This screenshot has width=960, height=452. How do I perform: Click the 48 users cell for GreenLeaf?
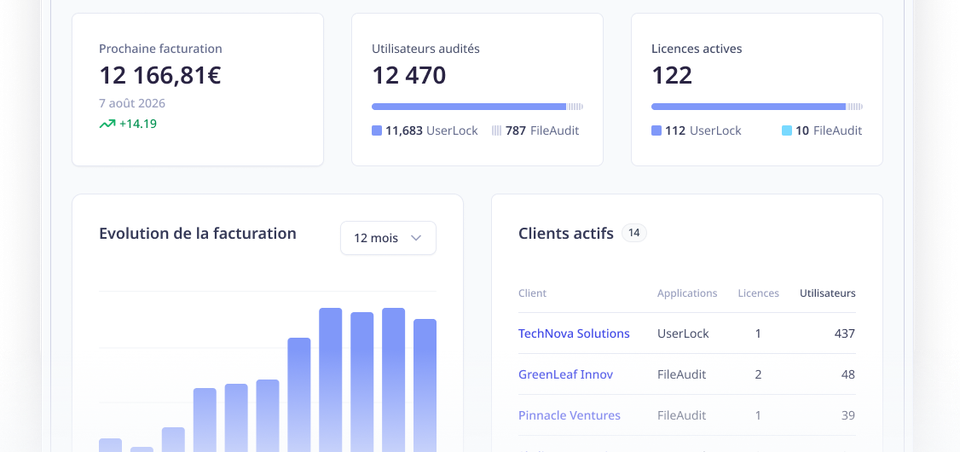click(848, 374)
